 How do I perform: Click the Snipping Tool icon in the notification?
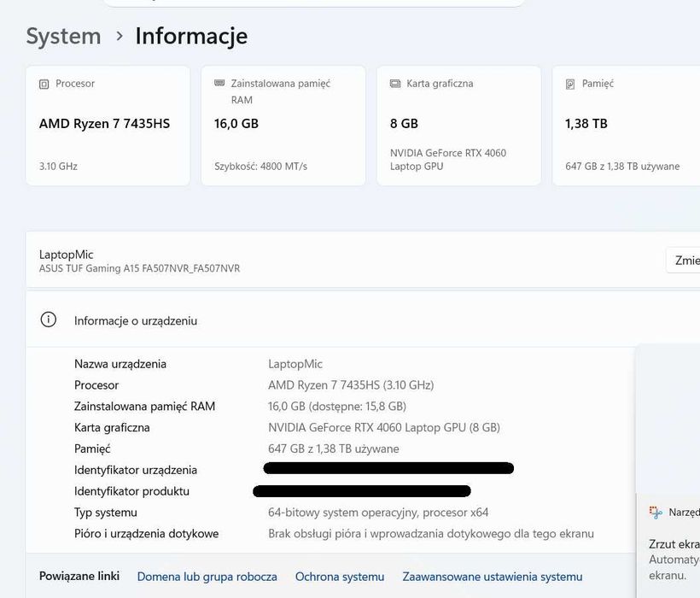point(656,513)
